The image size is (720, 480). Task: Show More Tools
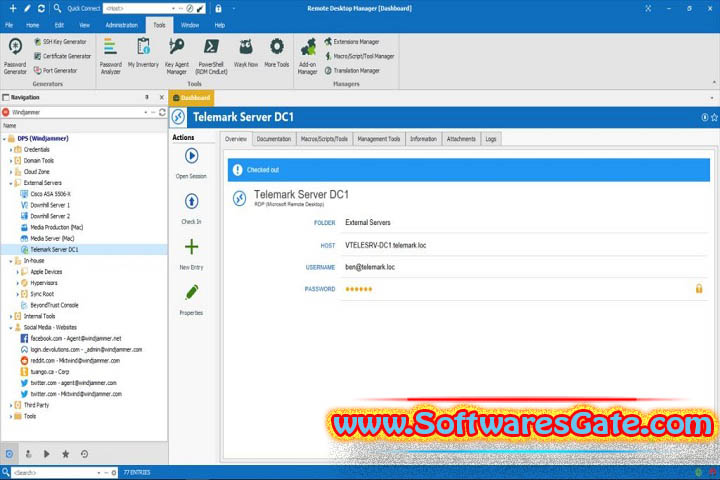pyautogui.click(x=276, y=53)
